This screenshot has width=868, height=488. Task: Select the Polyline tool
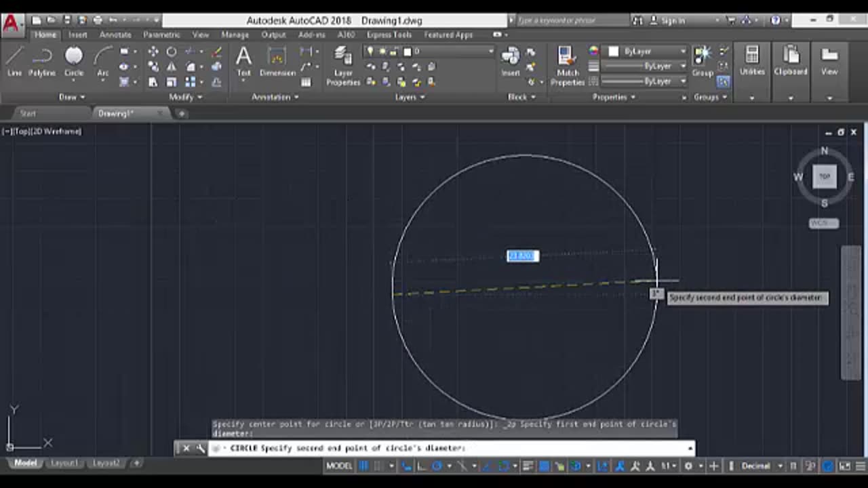pyautogui.click(x=42, y=61)
